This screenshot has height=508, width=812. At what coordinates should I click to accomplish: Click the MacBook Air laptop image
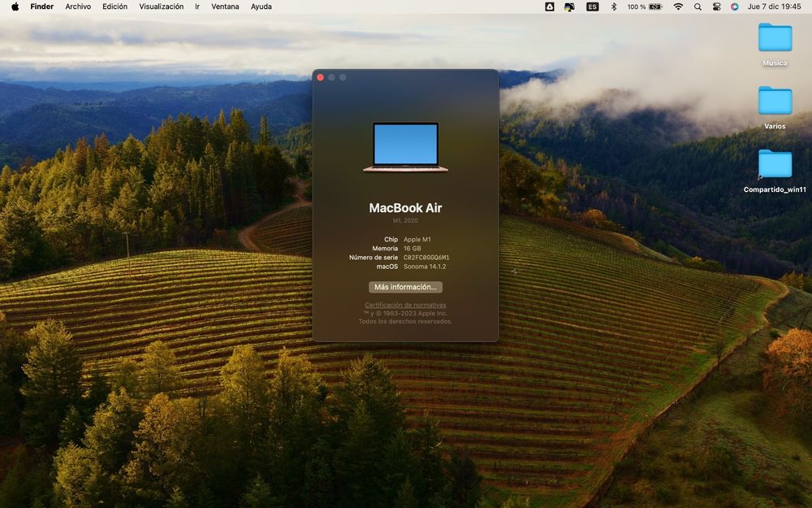tap(405, 147)
